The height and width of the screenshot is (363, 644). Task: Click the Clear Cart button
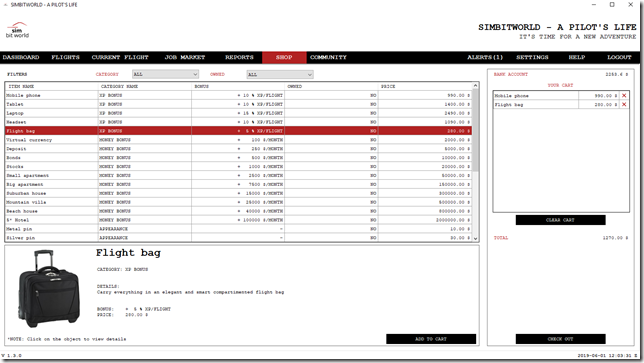pyautogui.click(x=560, y=220)
